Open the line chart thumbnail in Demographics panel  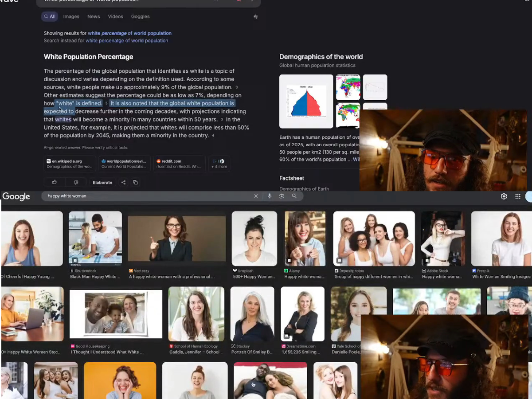click(375, 87)
